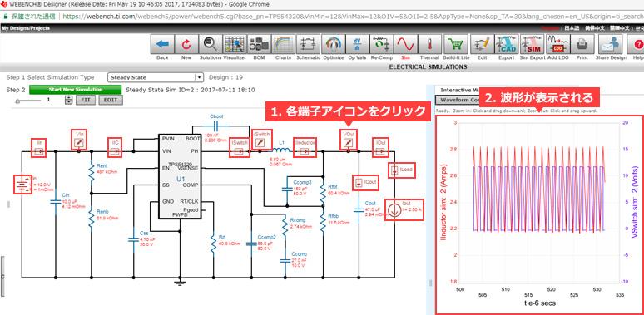Switch language to 日本語

coord(572,28)
